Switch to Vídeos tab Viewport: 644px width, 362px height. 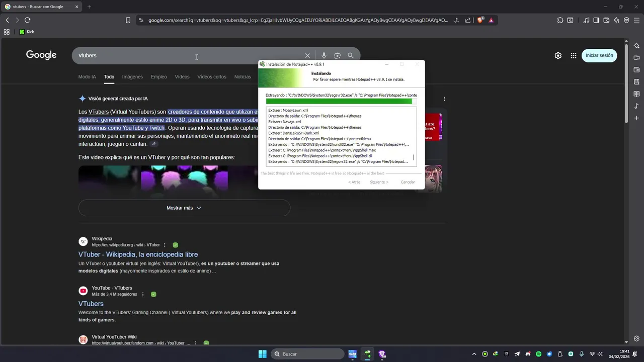[x=182, y=77]
